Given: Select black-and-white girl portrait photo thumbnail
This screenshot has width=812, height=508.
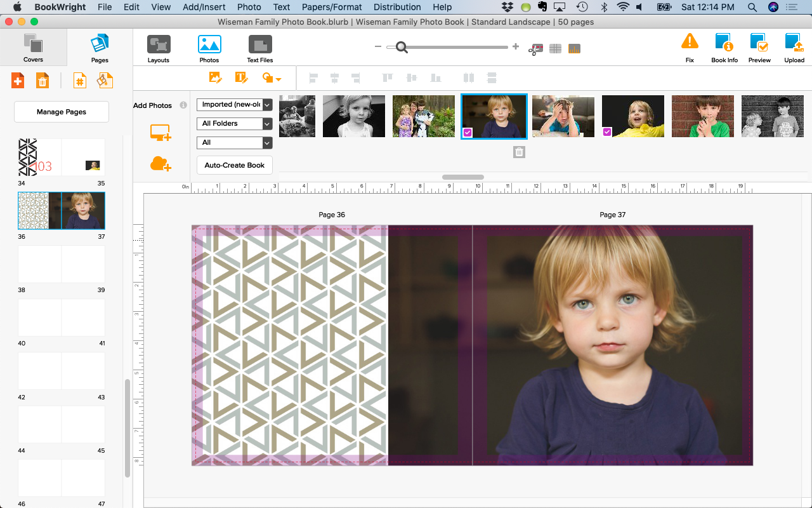Looking at the screenshot, I should click(354, 116).
